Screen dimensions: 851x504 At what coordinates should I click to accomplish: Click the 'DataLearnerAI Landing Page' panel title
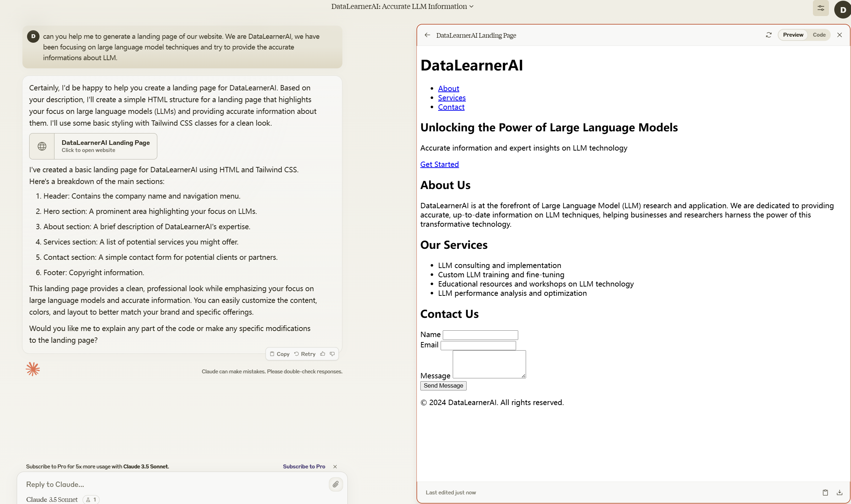(x=476, y=35)
